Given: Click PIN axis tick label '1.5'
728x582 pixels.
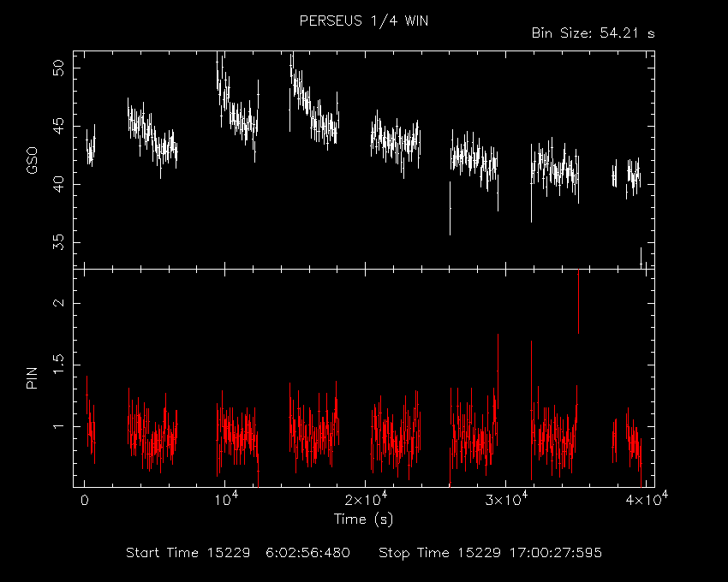Looking at the screenshot, I should click(59, 365).
